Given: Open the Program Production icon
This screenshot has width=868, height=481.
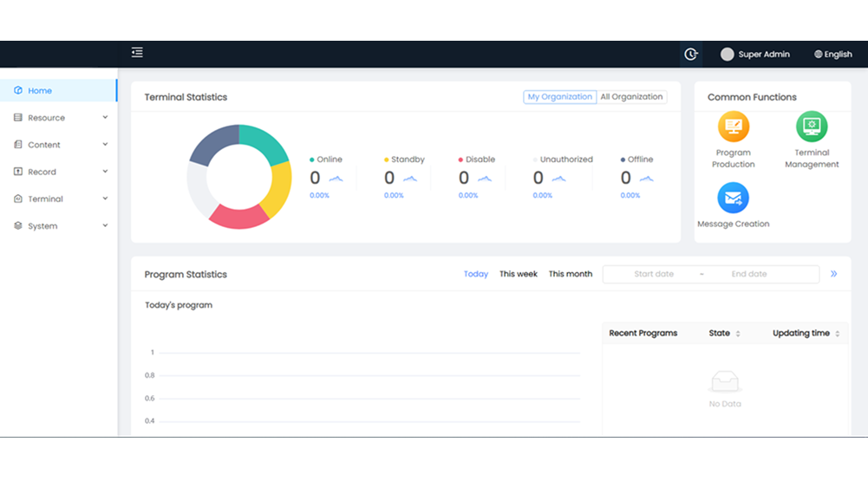Looking at the screenshot, I should pyautogui.click(x=733, y=127).
